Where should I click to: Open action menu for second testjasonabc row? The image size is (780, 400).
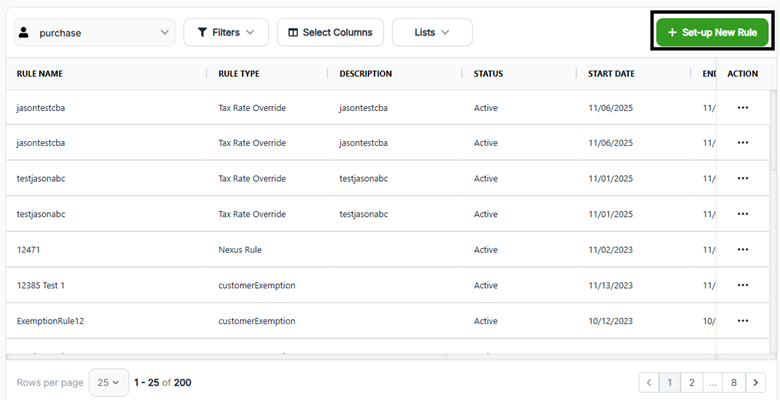click(x=743, y=214)
